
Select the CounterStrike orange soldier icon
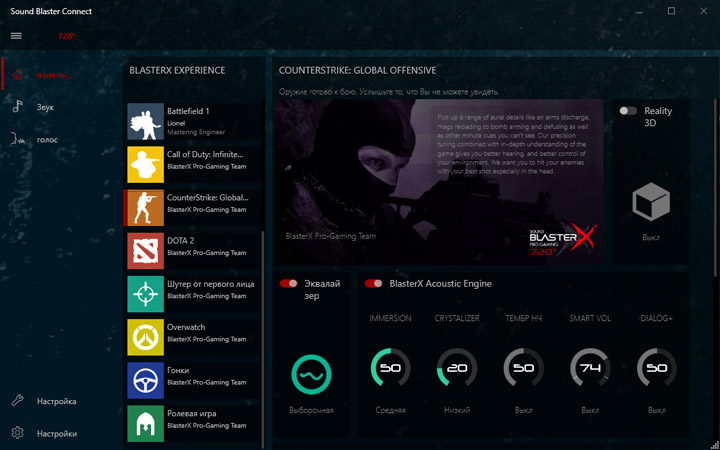coord(146,208)
